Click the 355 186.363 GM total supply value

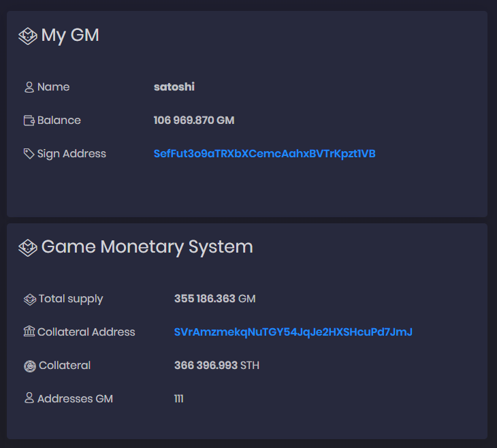tap(215, 299)
